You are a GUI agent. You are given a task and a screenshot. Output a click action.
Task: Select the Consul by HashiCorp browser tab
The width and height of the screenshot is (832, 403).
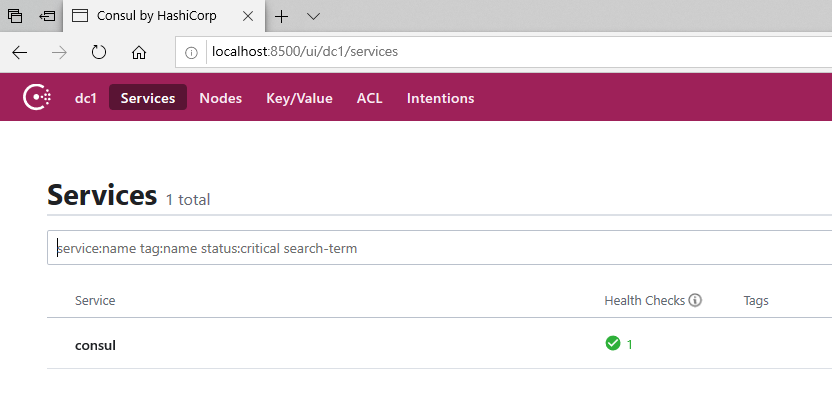coord(163,16)
